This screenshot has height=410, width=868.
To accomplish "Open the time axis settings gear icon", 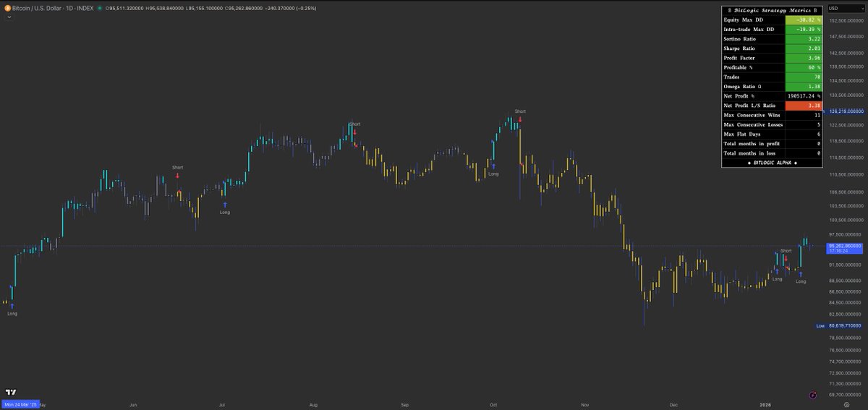I will [846, 405].
